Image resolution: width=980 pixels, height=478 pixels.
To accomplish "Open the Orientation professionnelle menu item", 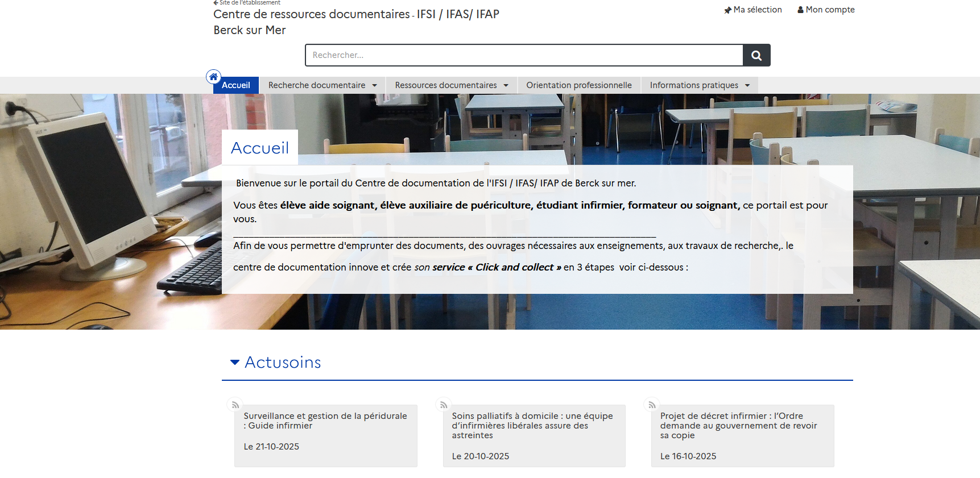I will click(x=578, y=85).
